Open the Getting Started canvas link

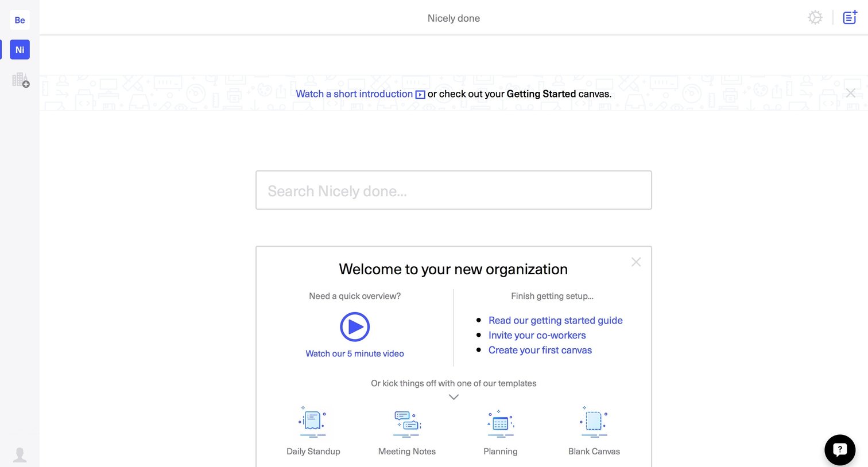541,94
